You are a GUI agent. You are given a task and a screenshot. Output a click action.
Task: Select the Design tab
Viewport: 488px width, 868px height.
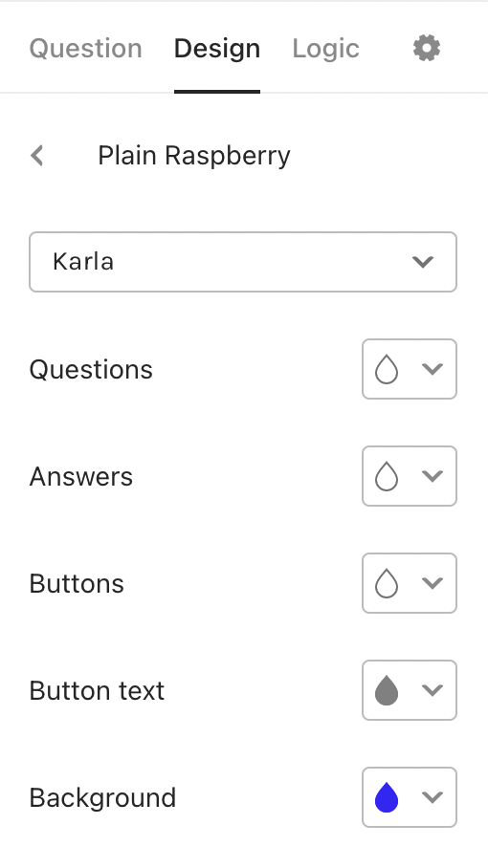tap(217, 49)
